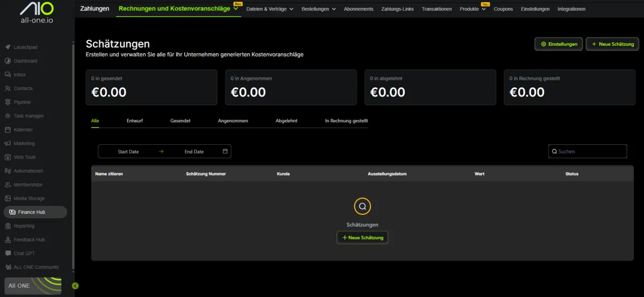Click 0 in Rechnung gestellt summary card
Image resolution: width=644 pixels, height=297 pixels.
click(x=569, y=87)
